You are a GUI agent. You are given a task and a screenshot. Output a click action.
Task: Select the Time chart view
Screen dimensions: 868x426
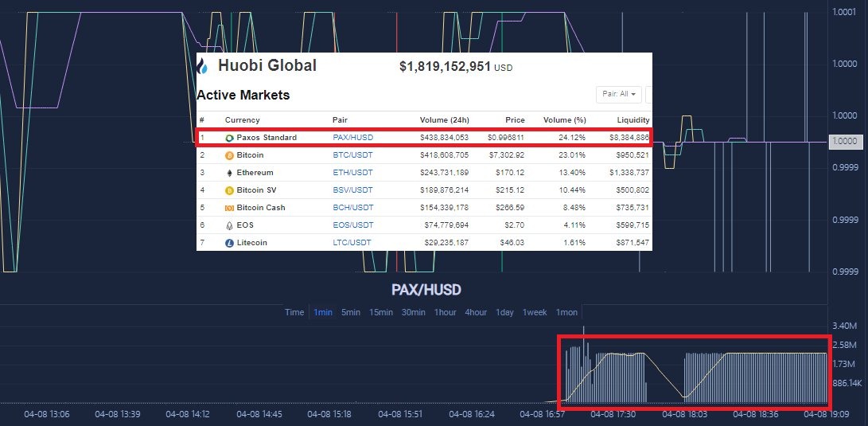tap(294, 312)
